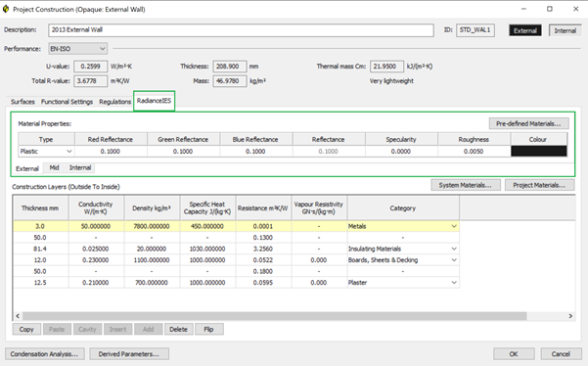
Task: Select the Internal material sub-tab
Action: pyautogui.click(x=80, y=167)
